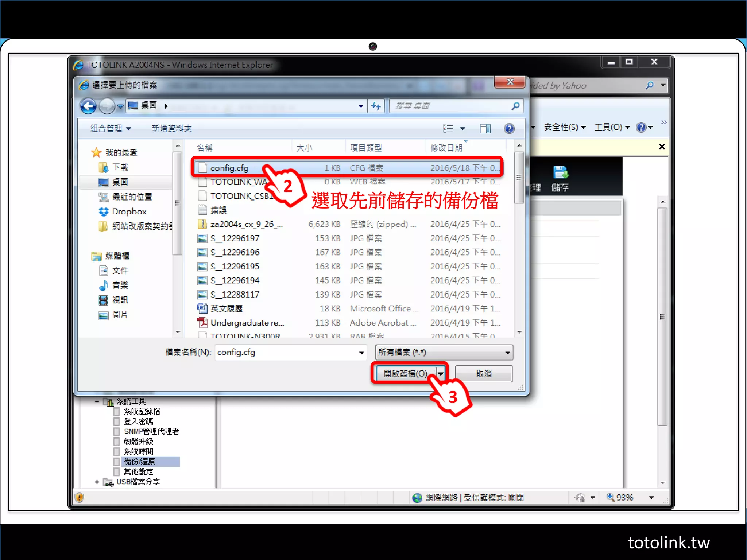
Task: Select 登入密碼 in system tools tree
Action: [139, 421]
